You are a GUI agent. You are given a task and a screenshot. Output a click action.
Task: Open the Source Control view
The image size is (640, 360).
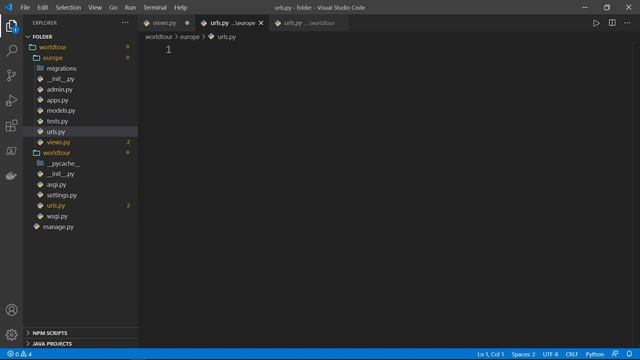(11, 76)
